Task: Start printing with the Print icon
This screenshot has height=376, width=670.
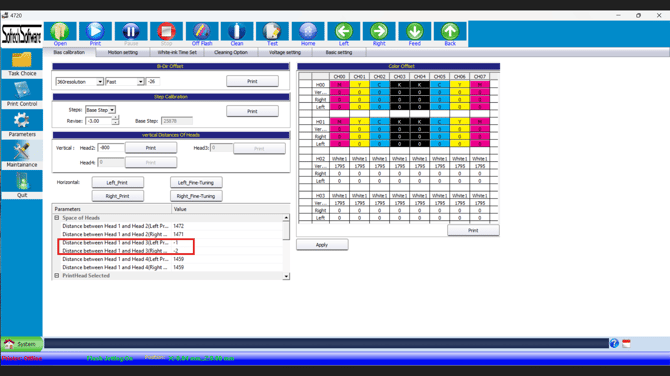Action: coord(95,34)
